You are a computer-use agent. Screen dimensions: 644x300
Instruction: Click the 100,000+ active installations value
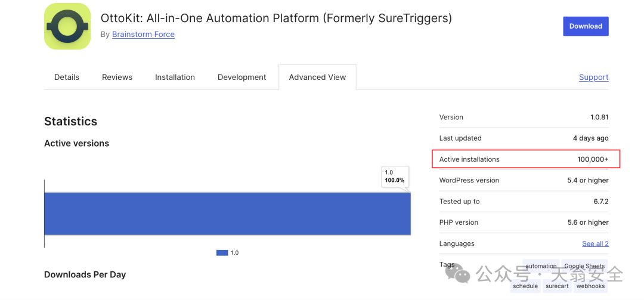(x=593, y=159)
